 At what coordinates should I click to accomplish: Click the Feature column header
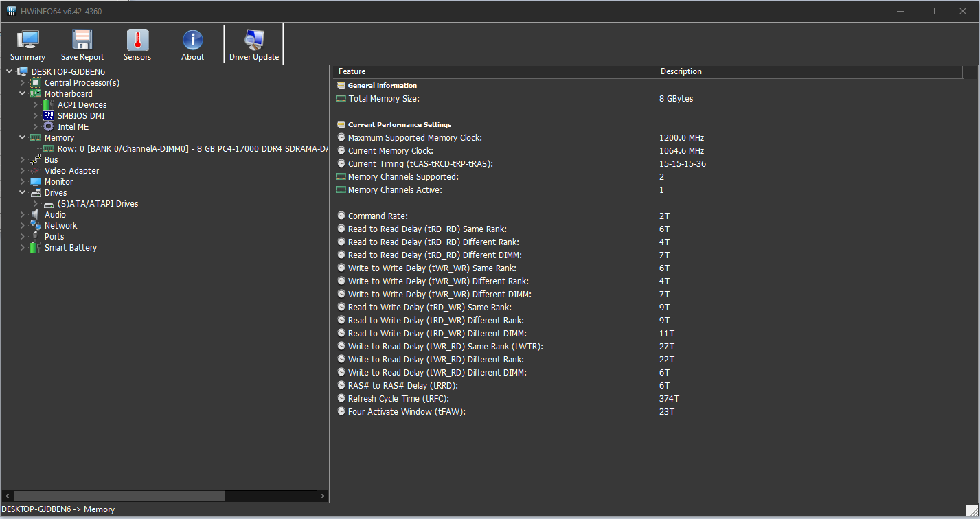point(493,71)
